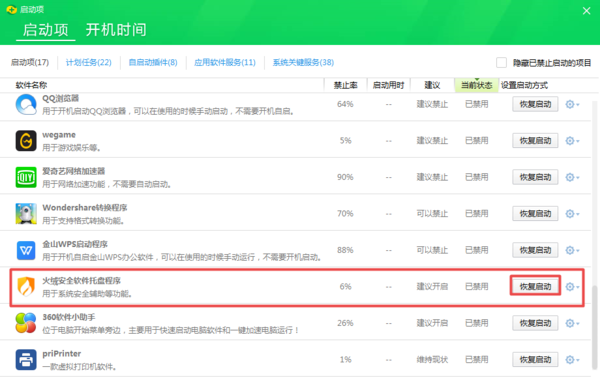Switch to the 开机时间 main tab
This screenshot has height=378, width=600.
[116, 29]
